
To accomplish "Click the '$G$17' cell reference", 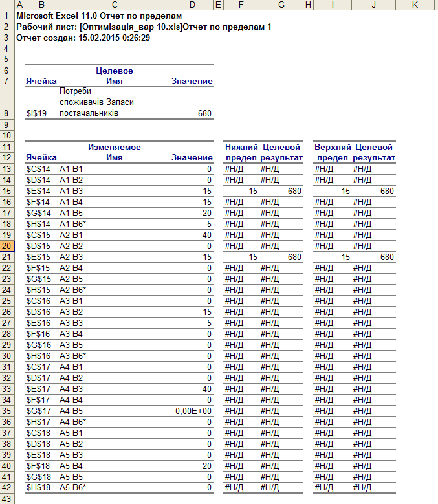I will tap(39, 411).
